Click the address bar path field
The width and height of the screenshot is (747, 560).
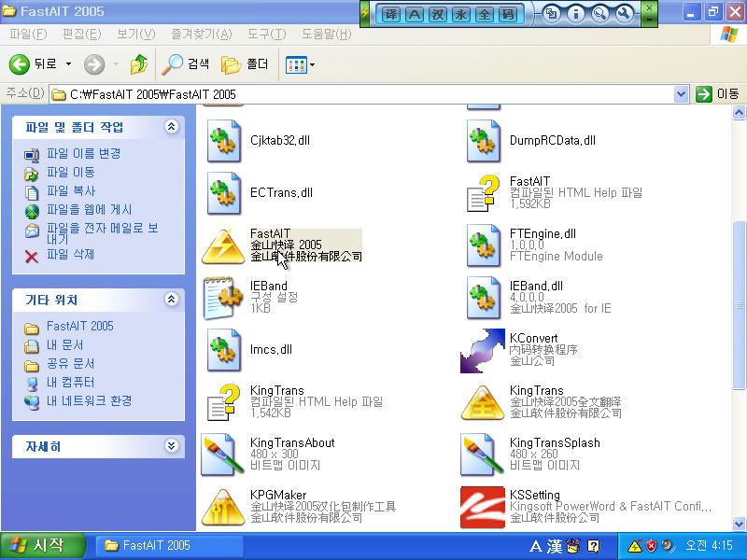point(362,94)
